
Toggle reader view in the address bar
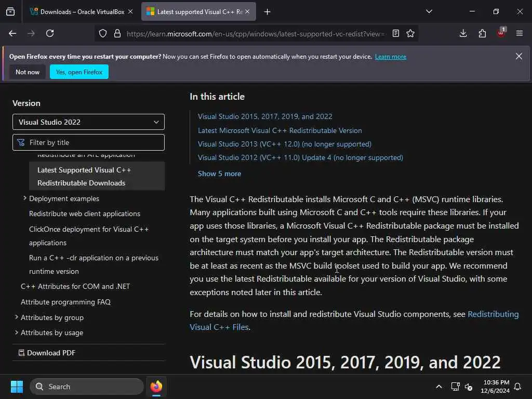pos(396,33)
